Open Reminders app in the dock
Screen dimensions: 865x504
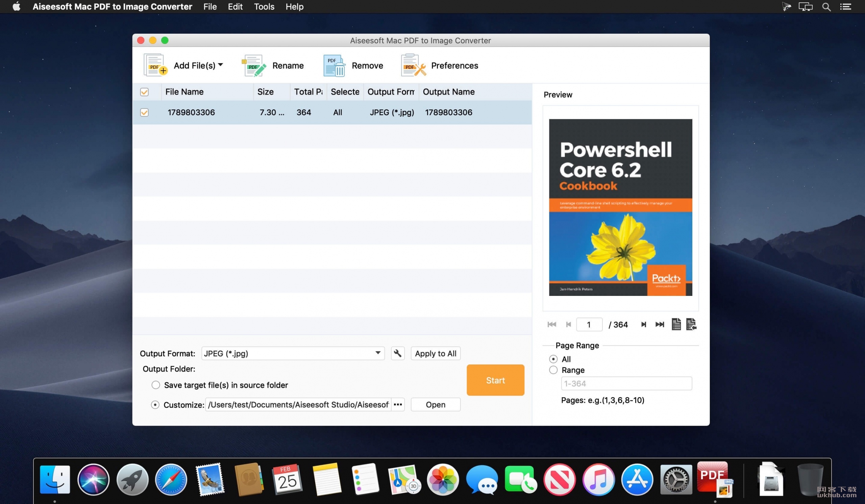pyautogui.click(x=365, y=479)
